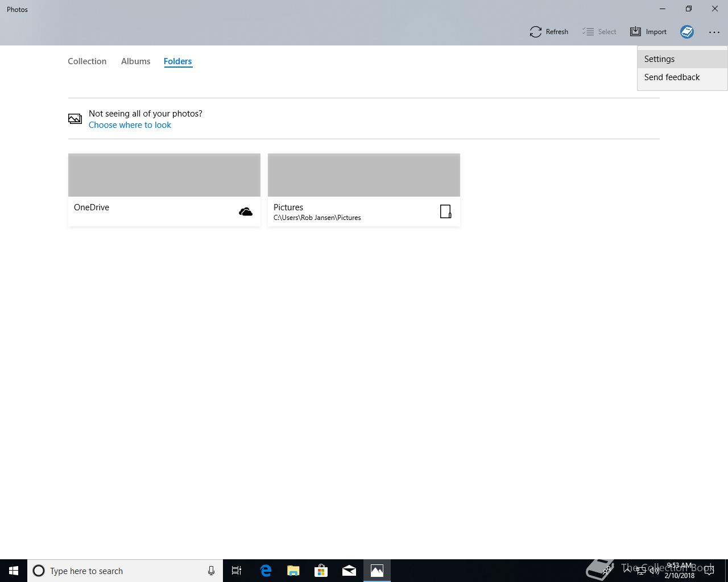Switch to the Albums tab

(135, 61)
